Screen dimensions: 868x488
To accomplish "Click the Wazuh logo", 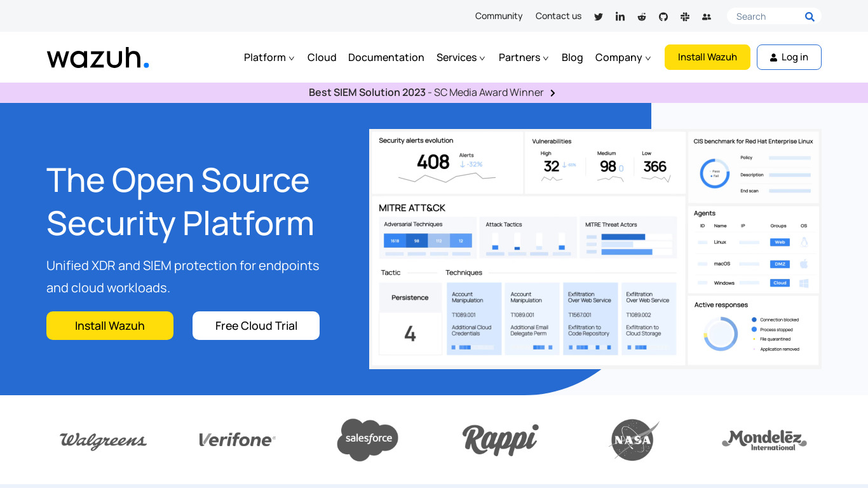I will pyautogui.click(x=98, y=57).
